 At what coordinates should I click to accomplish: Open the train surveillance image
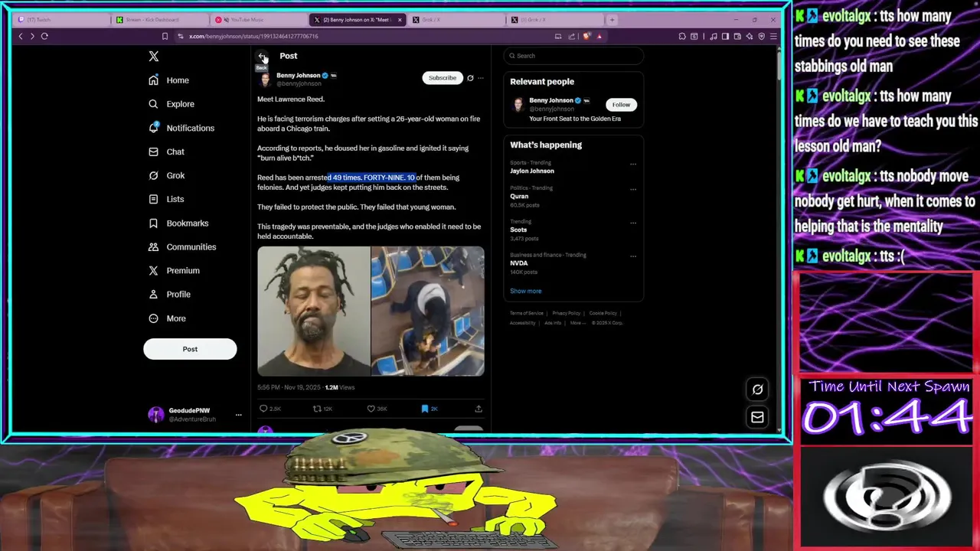[x=427, y=311]
